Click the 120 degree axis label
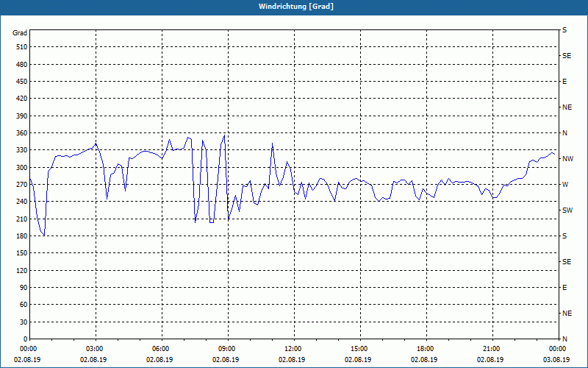The image size is (588, 368). point(22,270)
